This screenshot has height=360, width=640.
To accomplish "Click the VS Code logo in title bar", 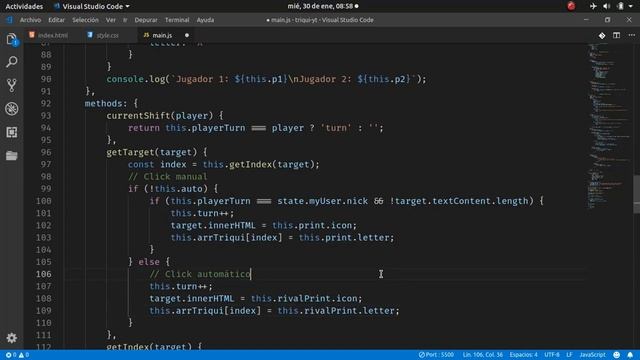I will (x=9, y=20).
